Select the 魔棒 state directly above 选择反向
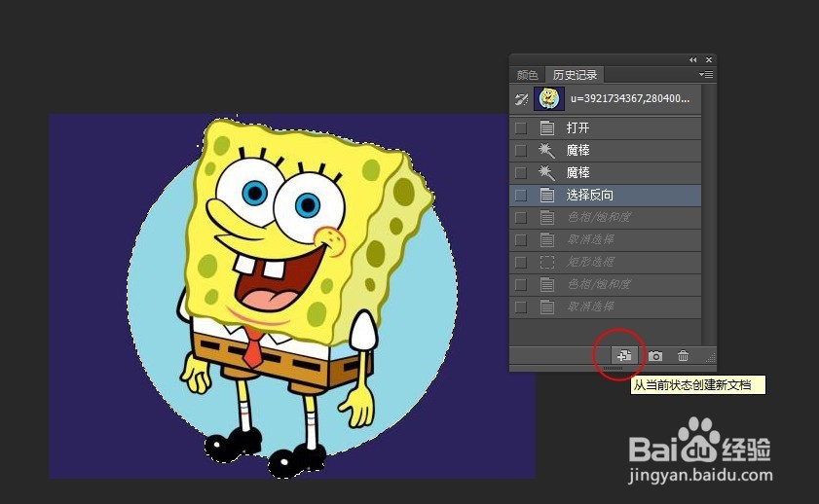This screenshot has height=504, width=819. 605,172
